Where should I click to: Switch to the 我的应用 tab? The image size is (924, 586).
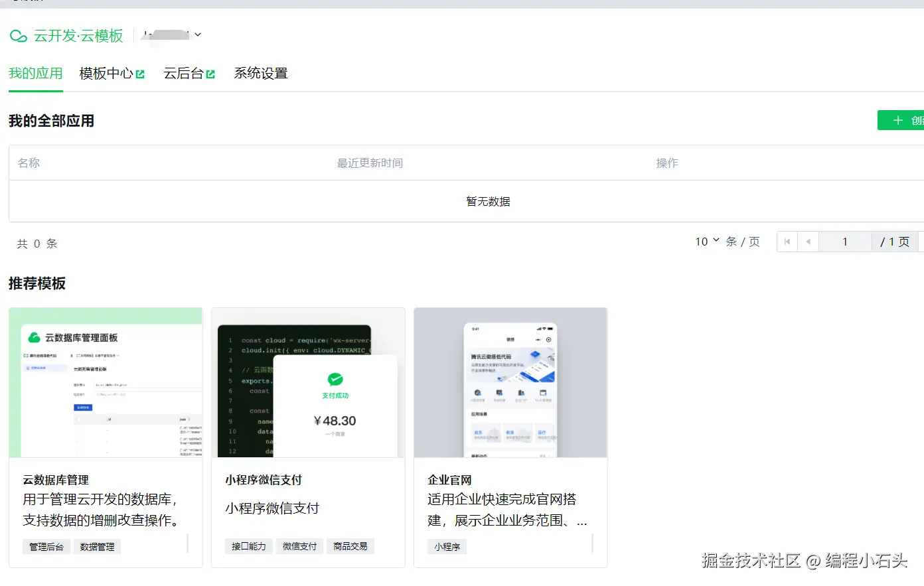pyautogui.click(x=36, y=73)
